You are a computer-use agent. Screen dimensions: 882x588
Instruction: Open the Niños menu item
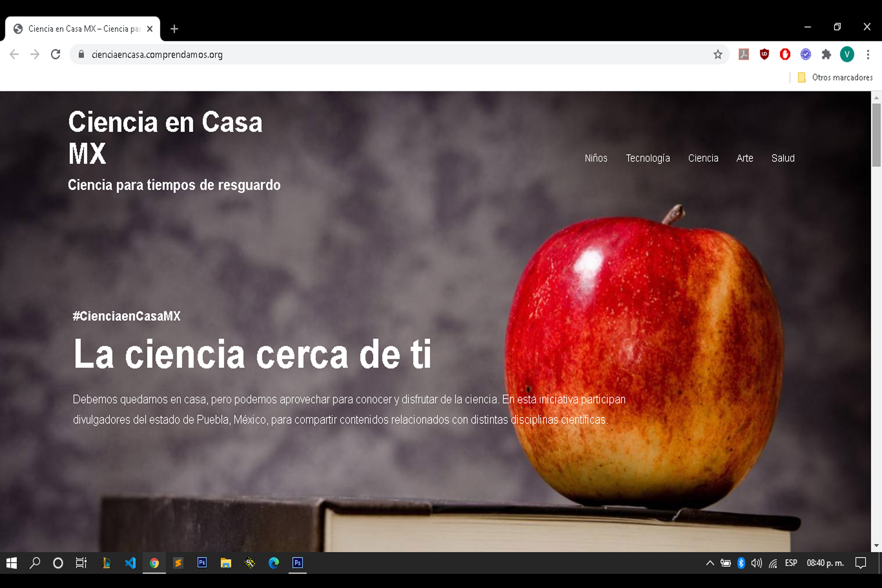coord(596,158)
